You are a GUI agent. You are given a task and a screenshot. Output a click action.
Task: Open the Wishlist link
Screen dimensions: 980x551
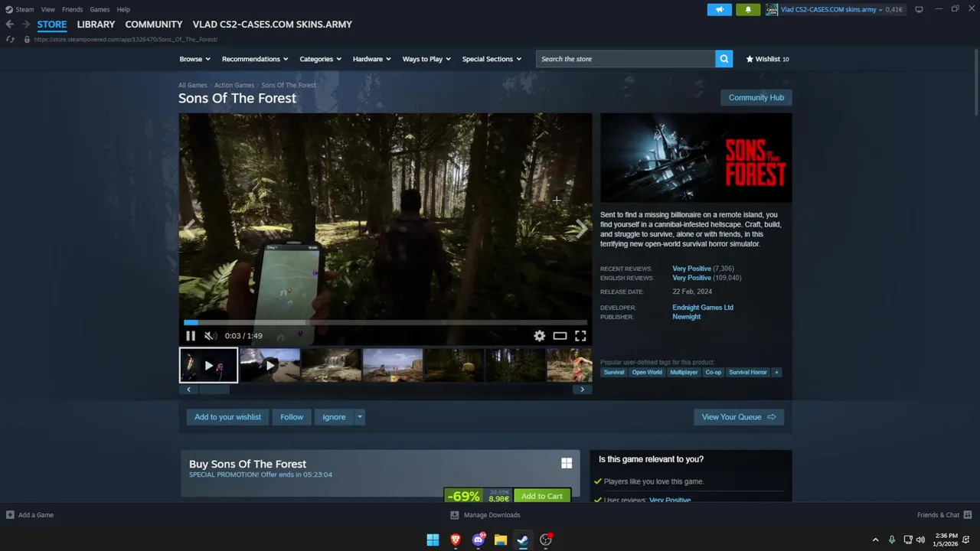pos(767,59)
